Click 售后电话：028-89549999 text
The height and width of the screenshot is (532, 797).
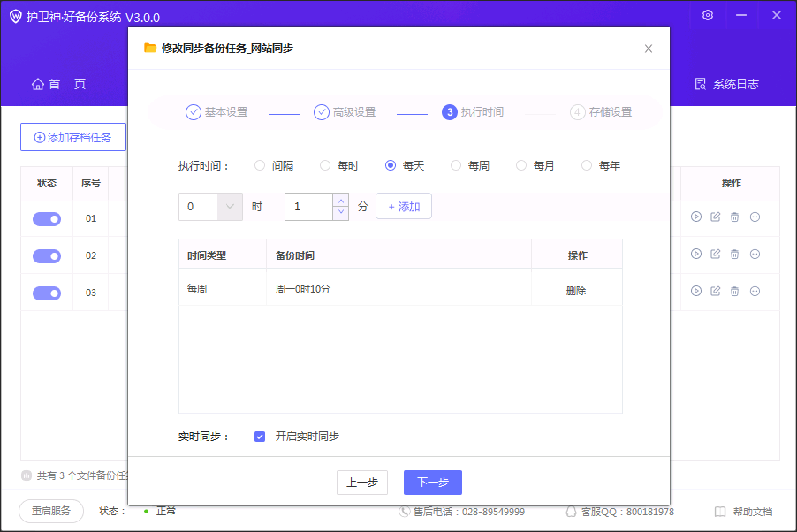point(468,512)
